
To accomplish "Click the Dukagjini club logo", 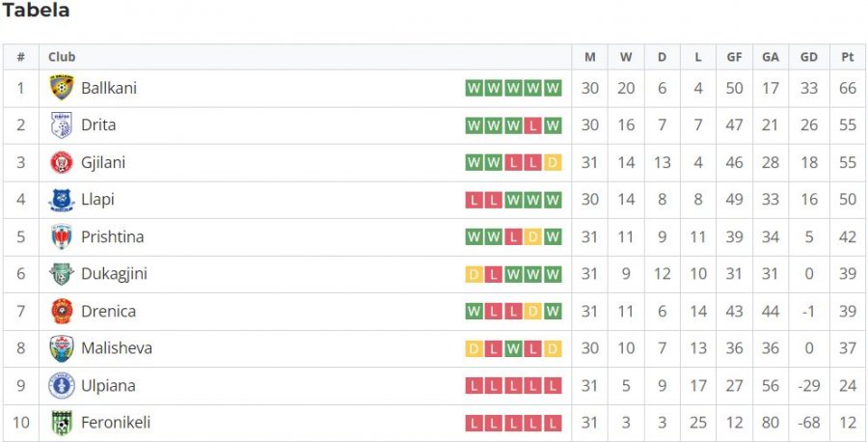I will pyautogui.click(x=62, y=274).
